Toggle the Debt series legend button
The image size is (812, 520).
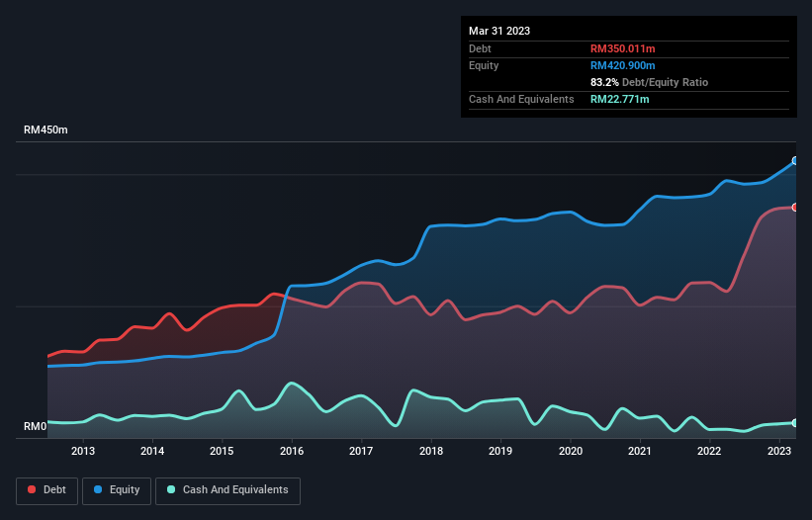tap(47, 490)
